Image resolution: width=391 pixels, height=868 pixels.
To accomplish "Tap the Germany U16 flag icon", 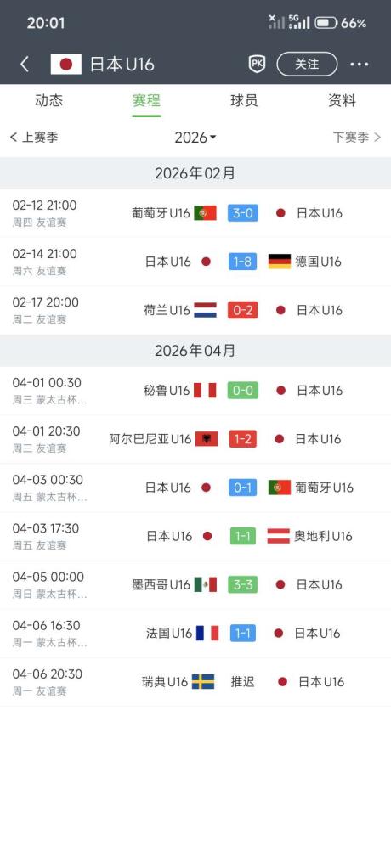I will click(x=279, y=262).
